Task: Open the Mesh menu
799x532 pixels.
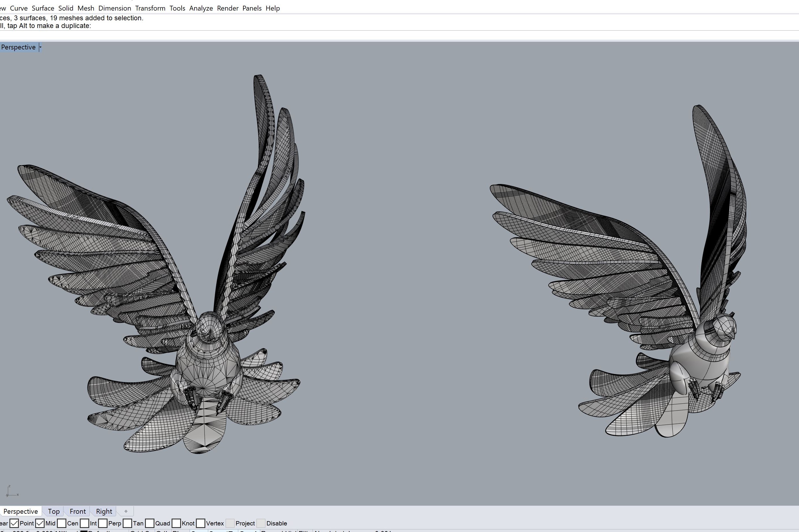Action: (86, 8)
